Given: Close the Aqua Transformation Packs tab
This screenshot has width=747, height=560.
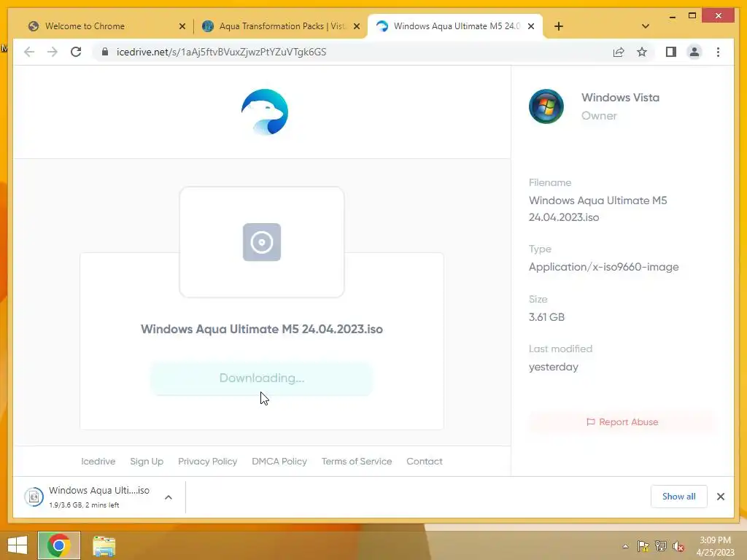Looking at the screenshot, I should [x=356, y=26].
